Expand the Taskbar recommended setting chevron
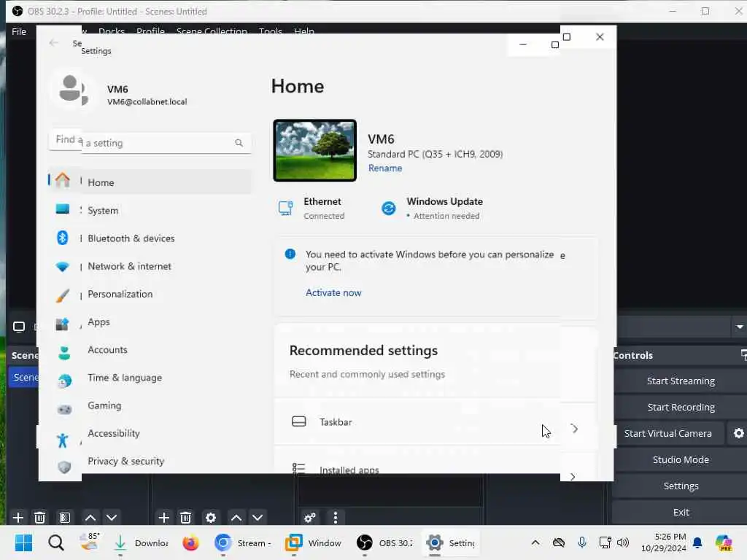 click(x=575, y=429)
